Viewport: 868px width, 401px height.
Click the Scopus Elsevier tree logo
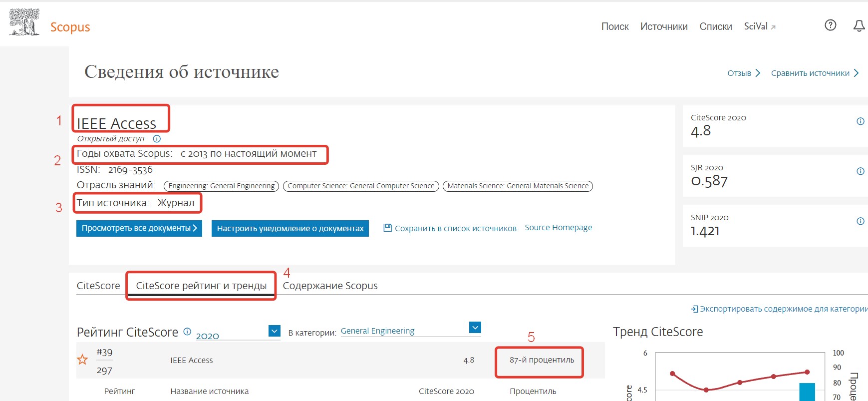click(x=24, y=22)
